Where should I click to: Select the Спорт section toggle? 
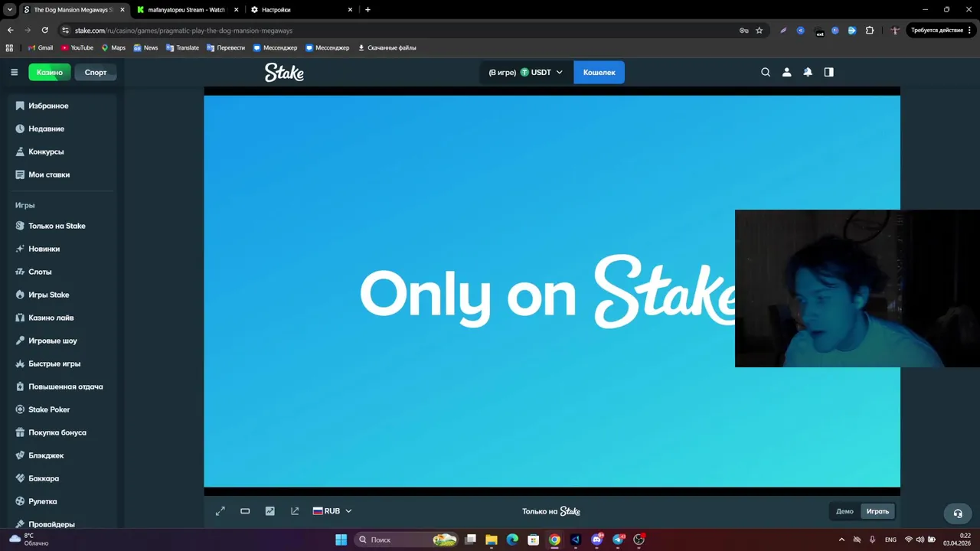coord(96,72)
